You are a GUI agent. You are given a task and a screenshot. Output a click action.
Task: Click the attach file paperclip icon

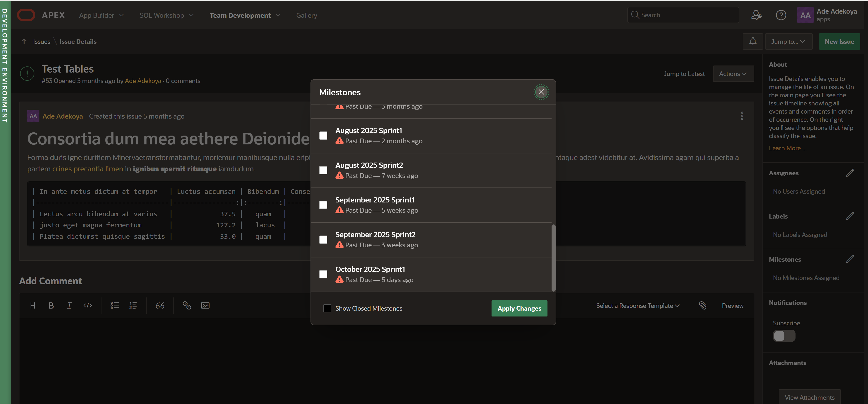point(703,306)
